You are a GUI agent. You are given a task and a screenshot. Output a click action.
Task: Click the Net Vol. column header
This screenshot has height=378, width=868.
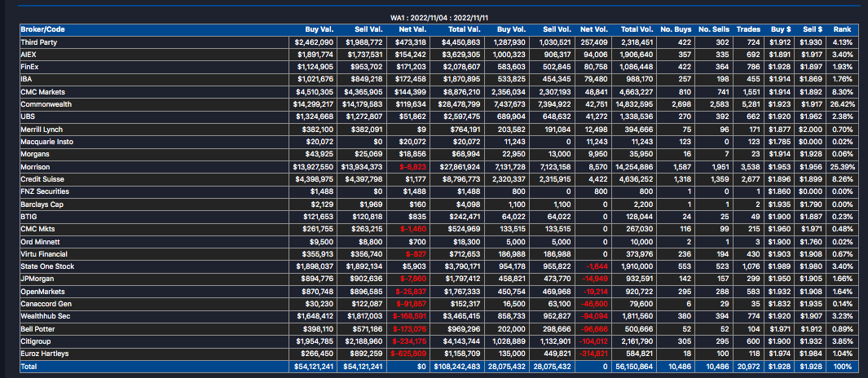[x=594, y=29]
